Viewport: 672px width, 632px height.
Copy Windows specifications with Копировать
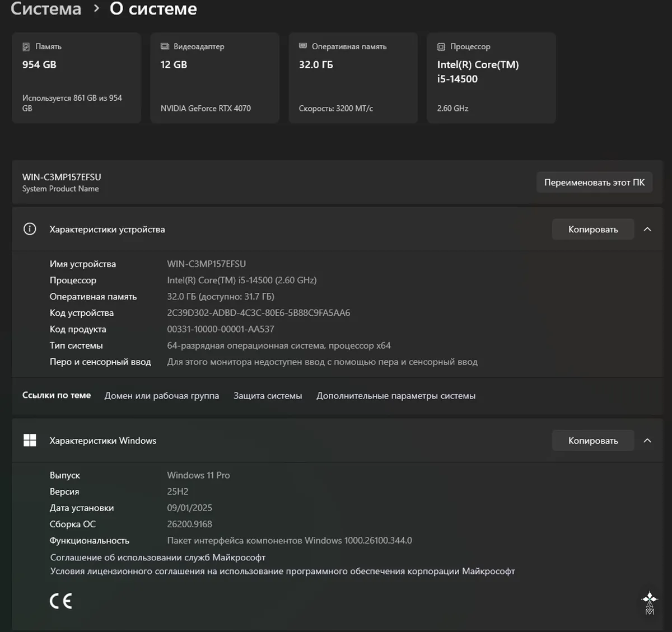point(593,441)
